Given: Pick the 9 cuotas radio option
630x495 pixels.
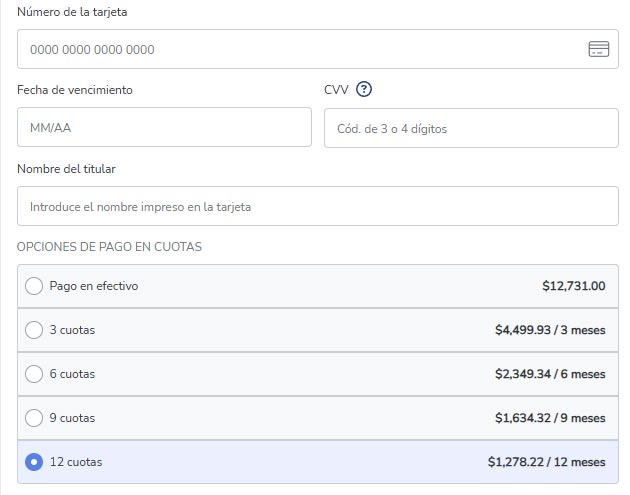Looking at the screenshot, I should tap(34, 418).
